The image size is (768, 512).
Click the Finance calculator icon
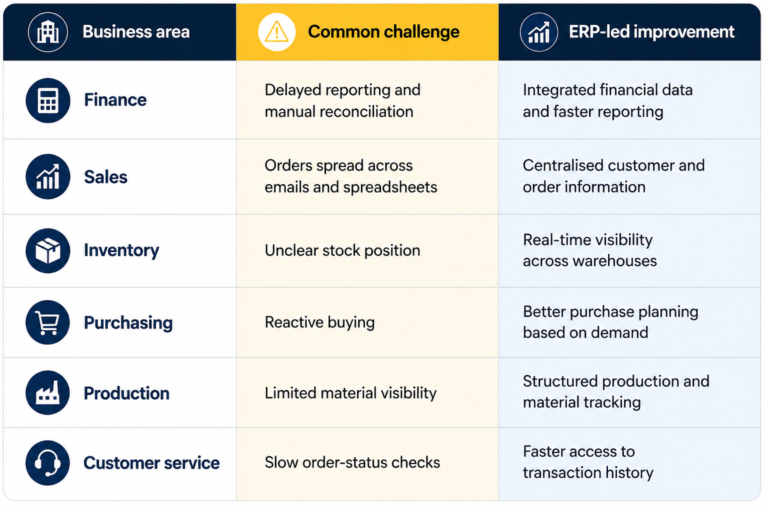(x=48, y=100)
